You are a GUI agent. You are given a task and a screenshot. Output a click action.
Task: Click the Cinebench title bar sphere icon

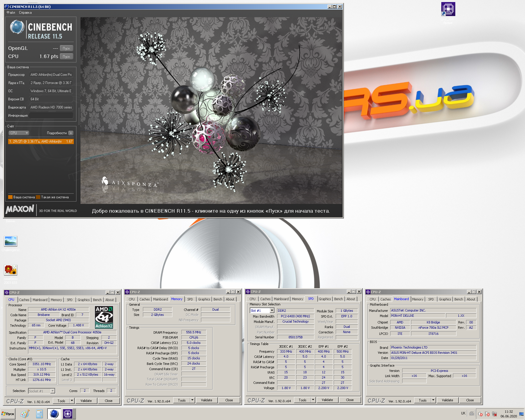pos(7,6)
